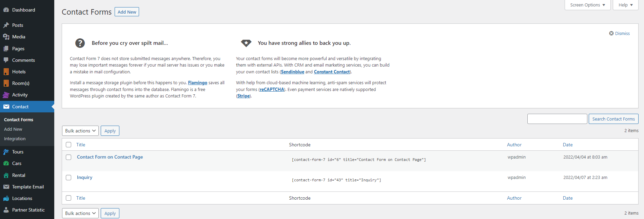Click the Contact envelope icon
This screenshot has height=219, width=644.
click(x=6, y=107)
